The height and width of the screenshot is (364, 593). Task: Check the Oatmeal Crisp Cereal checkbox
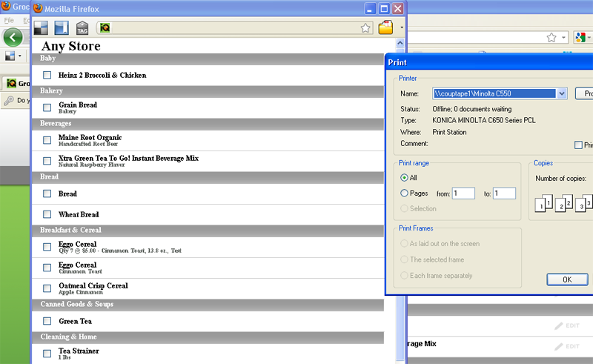click(x=47, y=288)
